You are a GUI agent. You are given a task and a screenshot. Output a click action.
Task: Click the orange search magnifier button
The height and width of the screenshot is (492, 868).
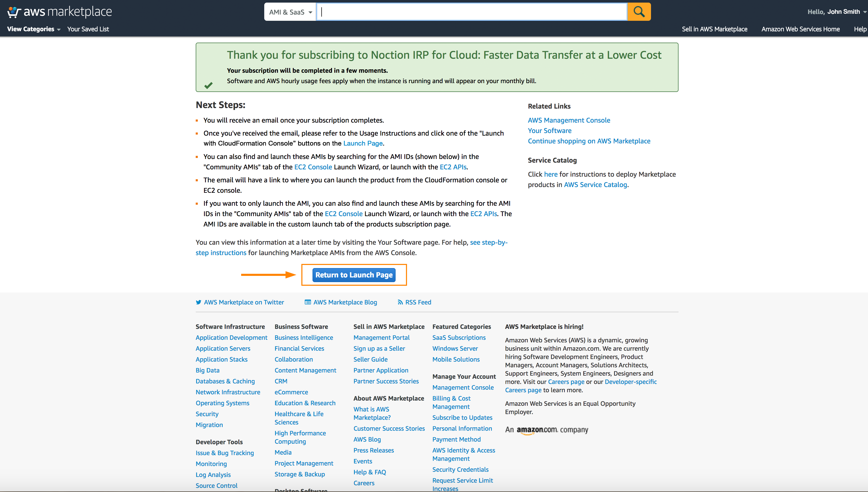coord(639,12)
